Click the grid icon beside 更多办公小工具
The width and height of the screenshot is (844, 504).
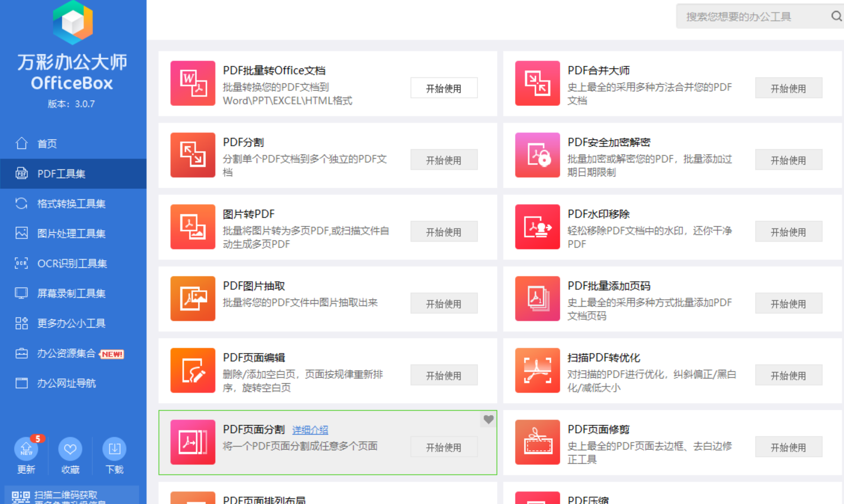click(x=21, y=323)
